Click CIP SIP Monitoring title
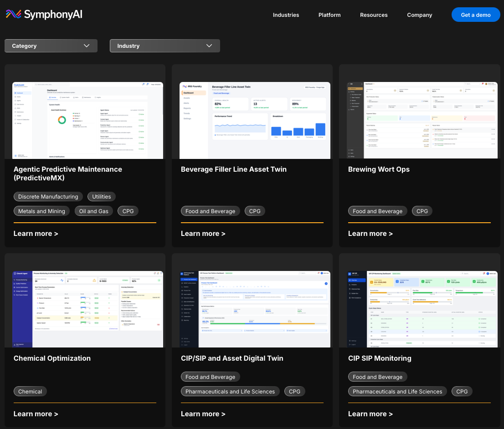504x429 pixels. 380,358
